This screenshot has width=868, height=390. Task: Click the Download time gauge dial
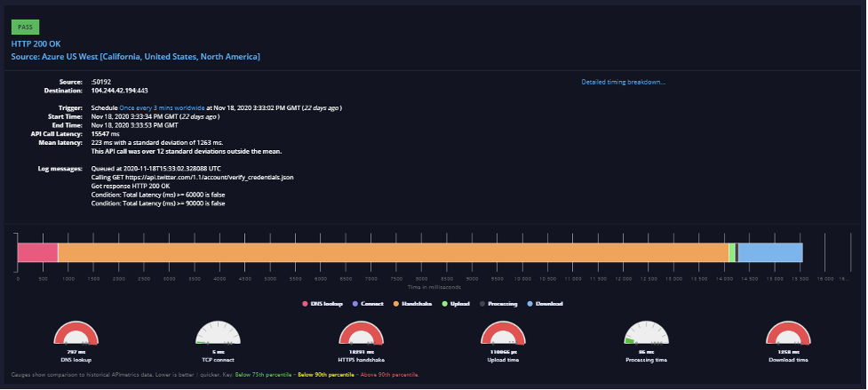pos(788,333)
